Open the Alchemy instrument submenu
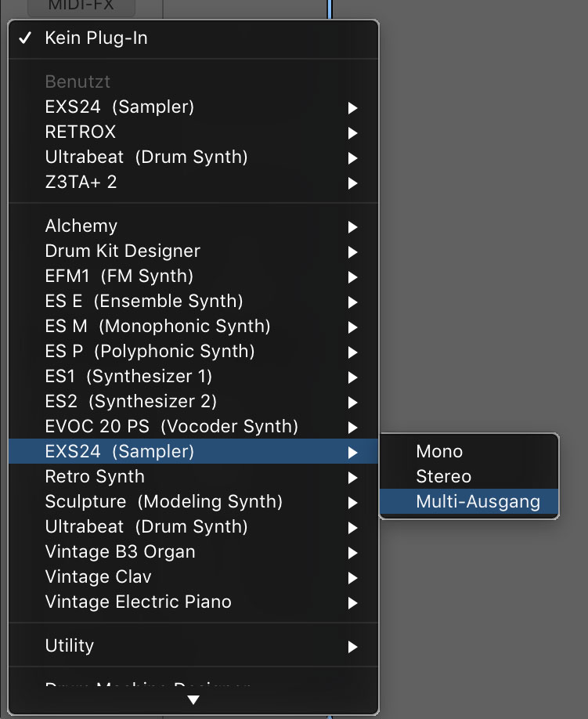The image size is (588, 719). [193, 226]
